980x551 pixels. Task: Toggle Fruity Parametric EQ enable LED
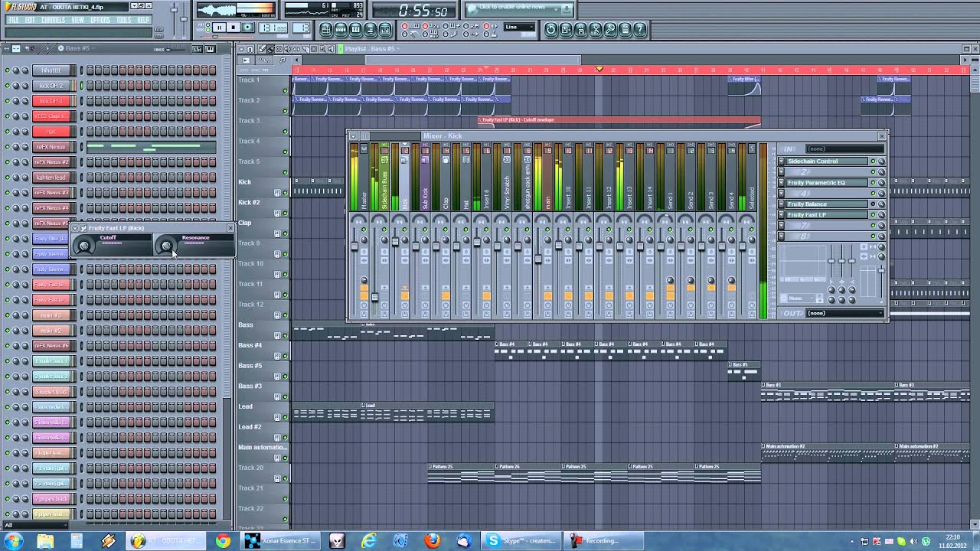(x=873, y=183)
